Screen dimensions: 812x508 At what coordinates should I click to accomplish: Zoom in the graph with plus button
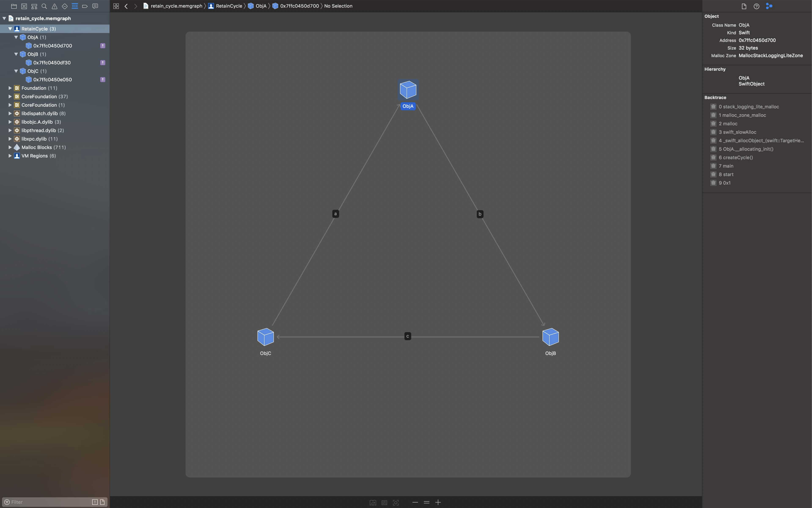(x=438, y=502)
